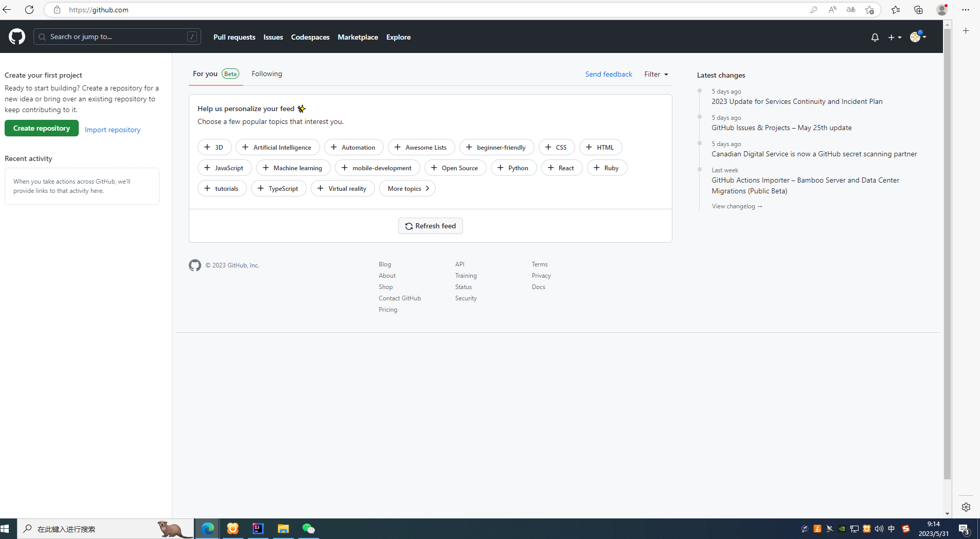
Task: Add the TypeScript topic
Action: [x=279, y=188]
